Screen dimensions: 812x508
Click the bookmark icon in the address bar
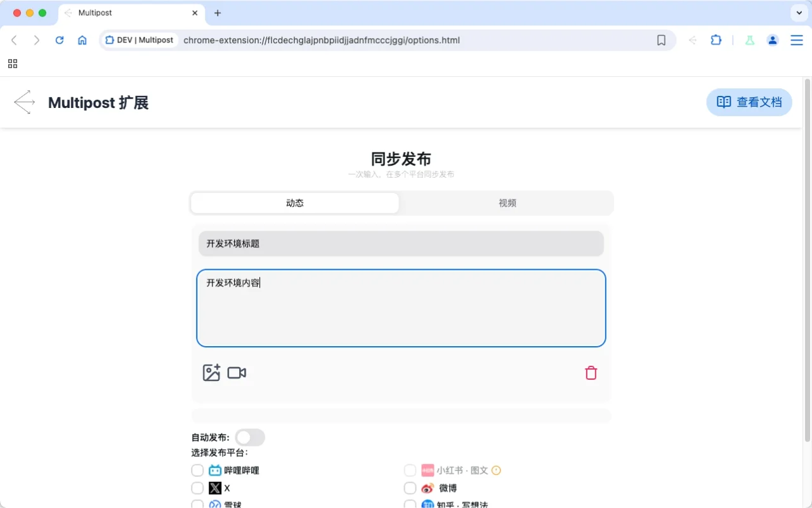tap(662, 39)
